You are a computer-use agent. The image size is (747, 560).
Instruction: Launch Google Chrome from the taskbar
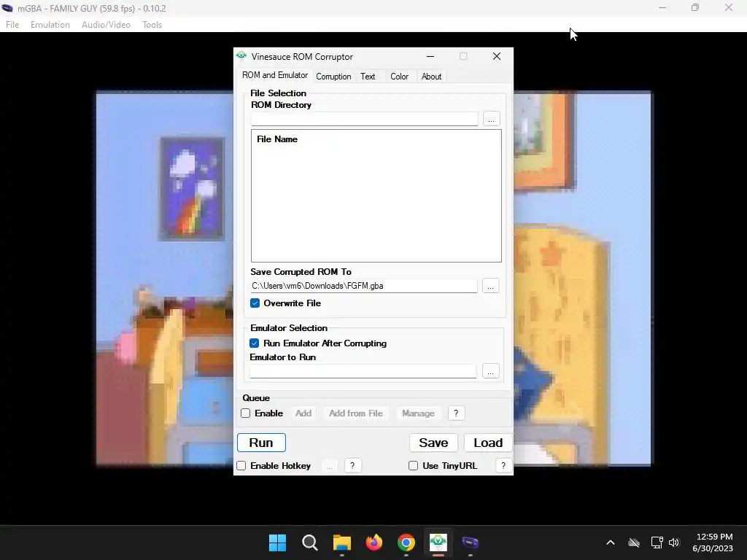point(406,542)
